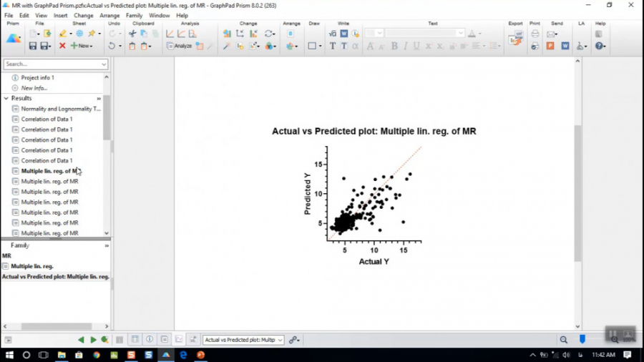Go to previous sheet green arrow
644x362 pixels.
coord(81,340)
